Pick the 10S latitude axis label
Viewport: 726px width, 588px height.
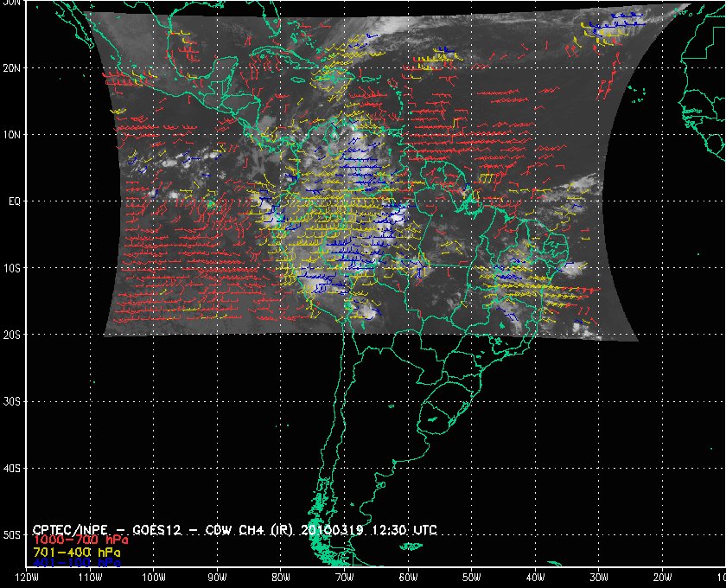pyautogui.click(x=11, y=268)
